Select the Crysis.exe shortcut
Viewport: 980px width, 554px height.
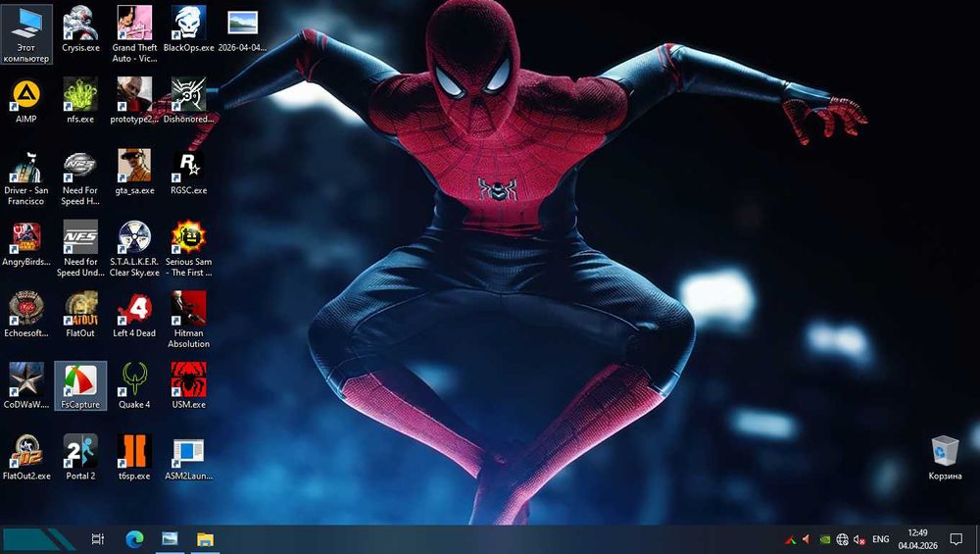click(x=80, y=28)
